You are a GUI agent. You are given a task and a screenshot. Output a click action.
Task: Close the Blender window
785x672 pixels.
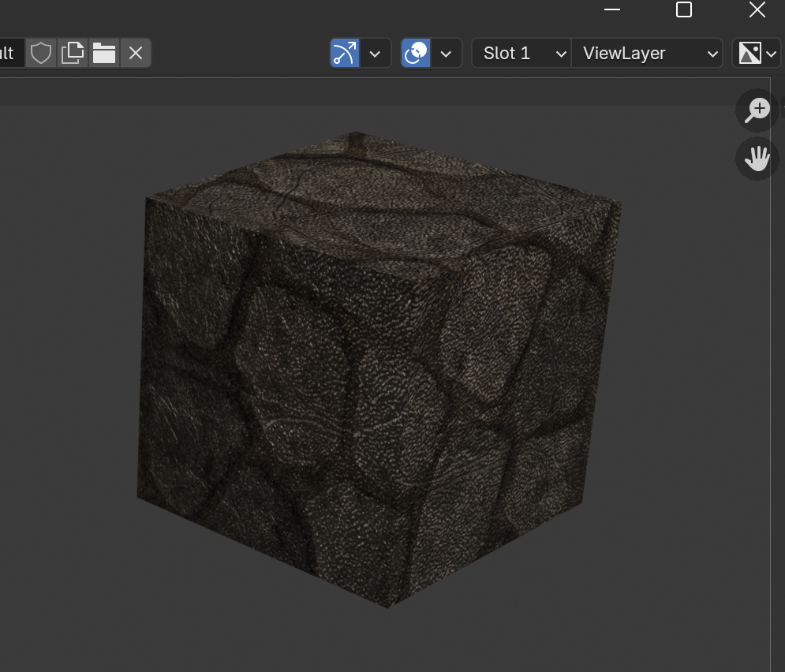tap(757, 9)
